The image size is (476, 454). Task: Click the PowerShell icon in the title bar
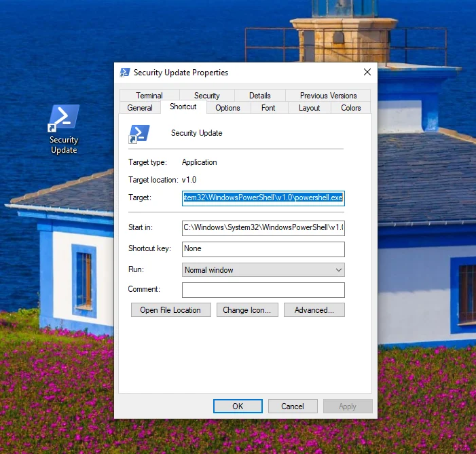(x=125, y=73)
